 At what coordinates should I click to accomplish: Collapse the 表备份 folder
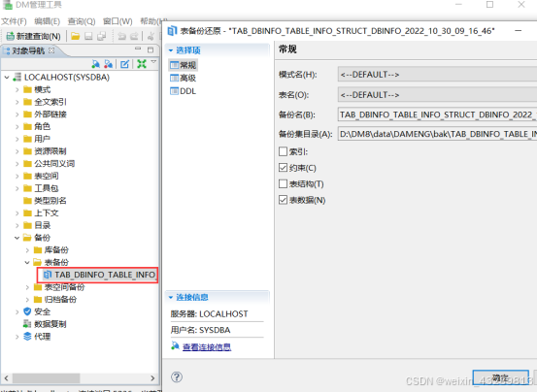[27, 262]
